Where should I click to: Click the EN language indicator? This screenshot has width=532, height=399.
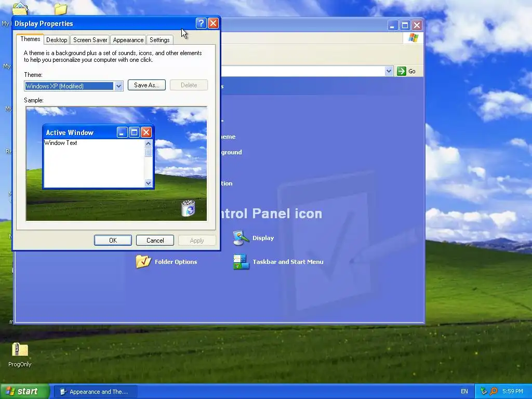(464, 391)
